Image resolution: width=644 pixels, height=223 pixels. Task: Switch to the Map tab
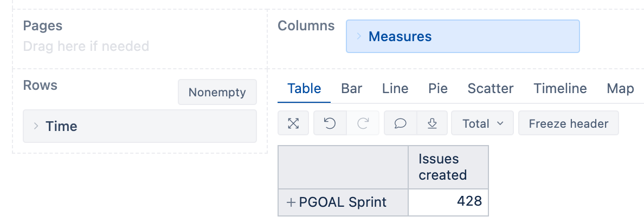tap(620, 89)
